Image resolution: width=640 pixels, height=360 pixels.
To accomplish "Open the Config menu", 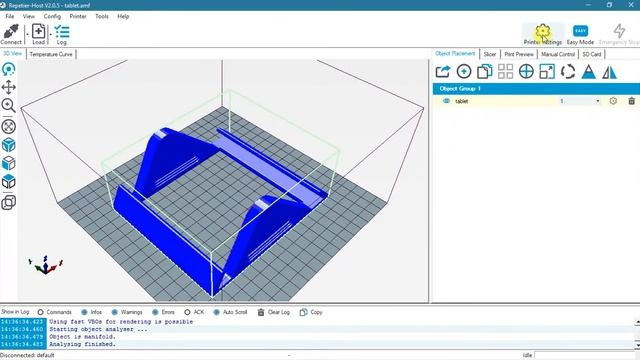I will pyautogui.click(x=52, y=16).
